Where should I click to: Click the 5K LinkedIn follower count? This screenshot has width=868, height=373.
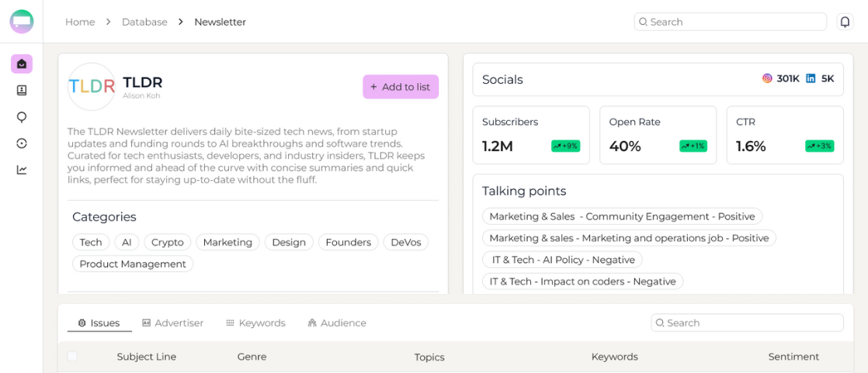[x=828, y=78]
